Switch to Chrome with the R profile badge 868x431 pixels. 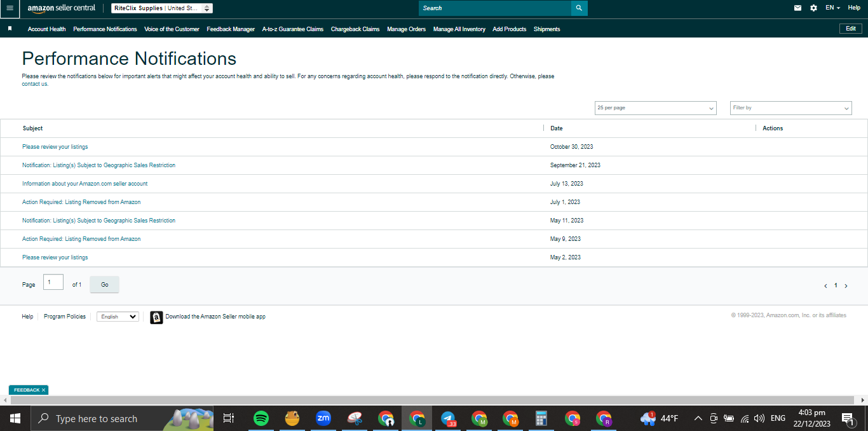(x=604, y=418)
